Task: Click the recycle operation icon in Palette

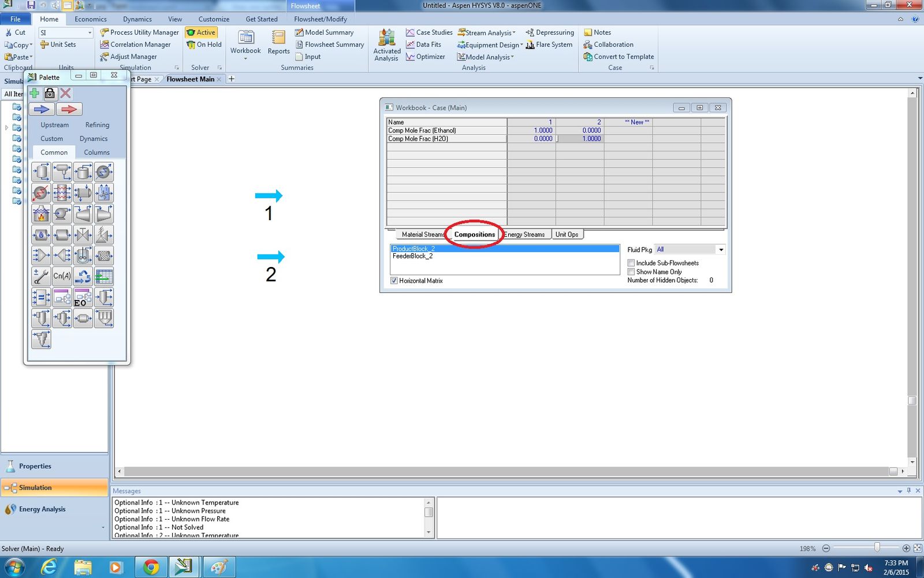Action: (83, 276)
